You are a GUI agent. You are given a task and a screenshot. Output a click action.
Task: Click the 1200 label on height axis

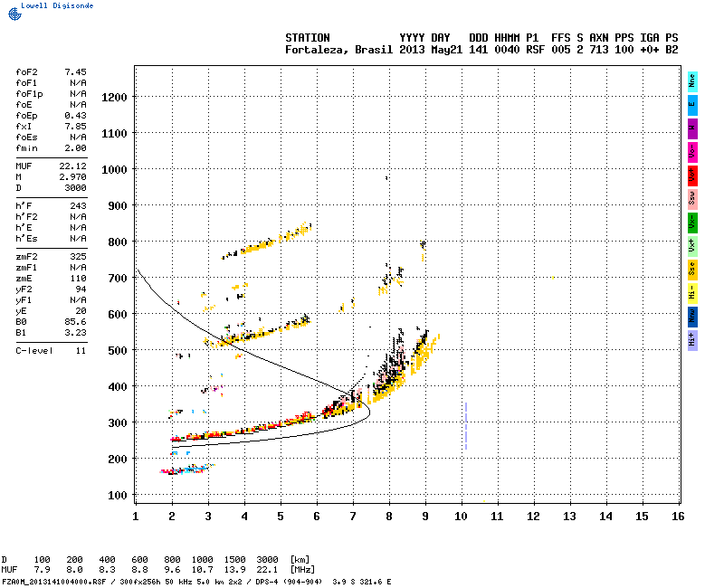point(114,98)
